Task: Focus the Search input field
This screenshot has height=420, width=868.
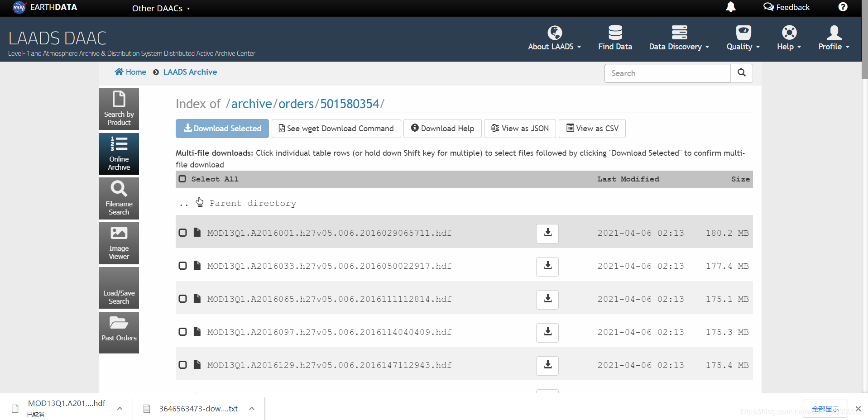Action: (667, 73)
